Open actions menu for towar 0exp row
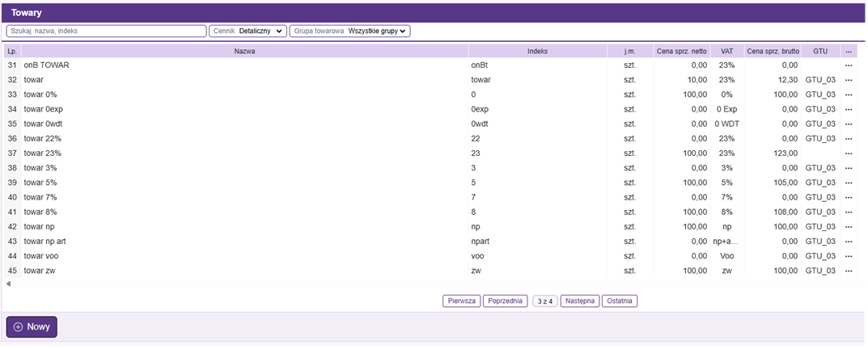Viewport: 868px width, 349px height. click(849, 109)
